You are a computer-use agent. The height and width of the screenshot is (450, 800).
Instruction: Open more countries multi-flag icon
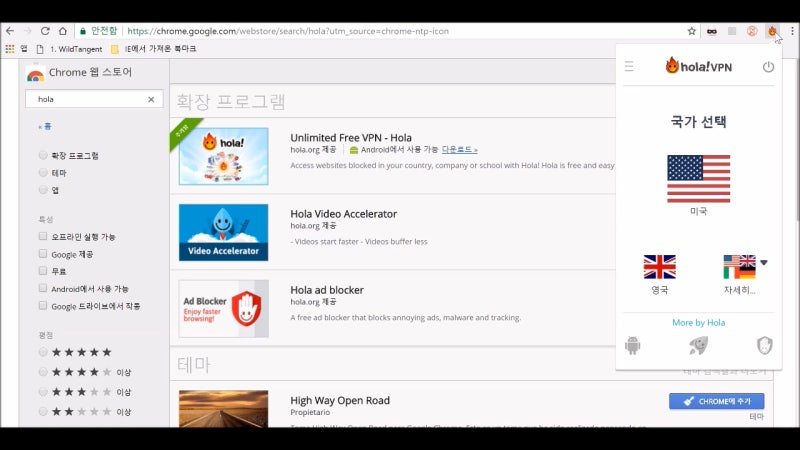coord(739,267)
